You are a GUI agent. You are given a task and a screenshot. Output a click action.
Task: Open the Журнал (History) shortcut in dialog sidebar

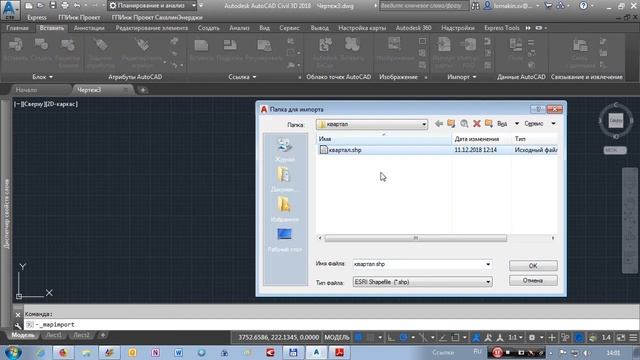pos(285,150)
